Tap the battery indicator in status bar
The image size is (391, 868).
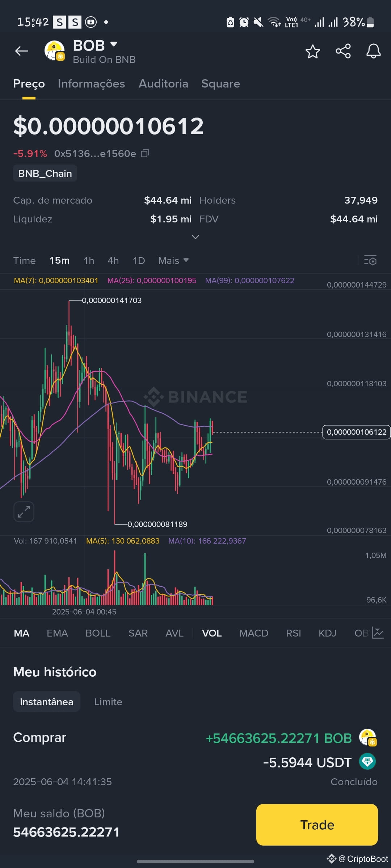370,22
